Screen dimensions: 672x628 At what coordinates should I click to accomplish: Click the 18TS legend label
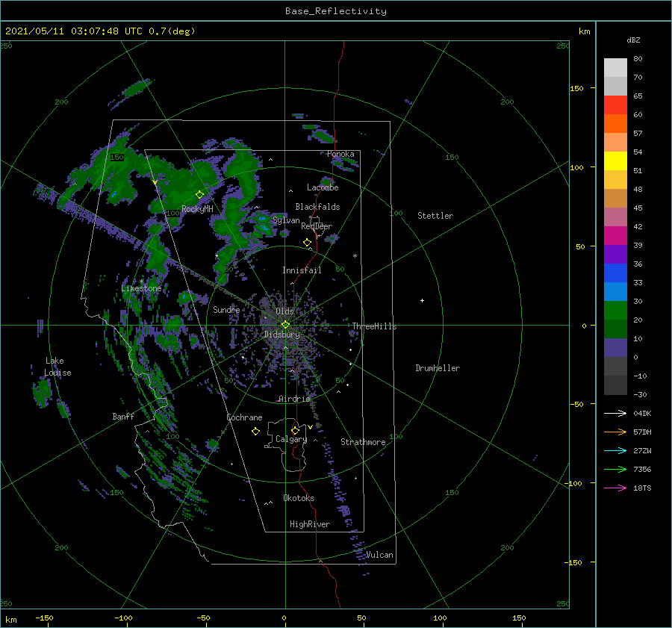tap(642, 488)
